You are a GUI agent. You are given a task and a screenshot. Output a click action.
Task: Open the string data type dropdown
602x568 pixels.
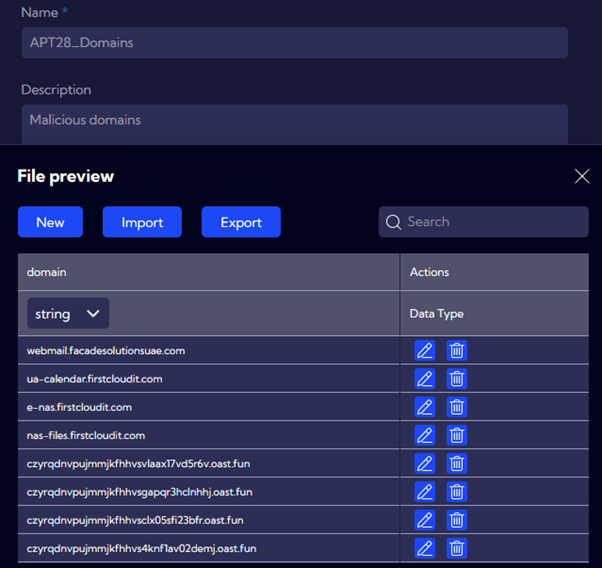click(x=68, y=314)
